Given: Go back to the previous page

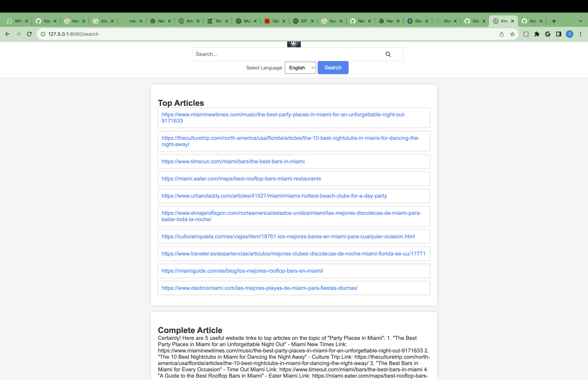Looking at the screenshot, I should (7, 34).
